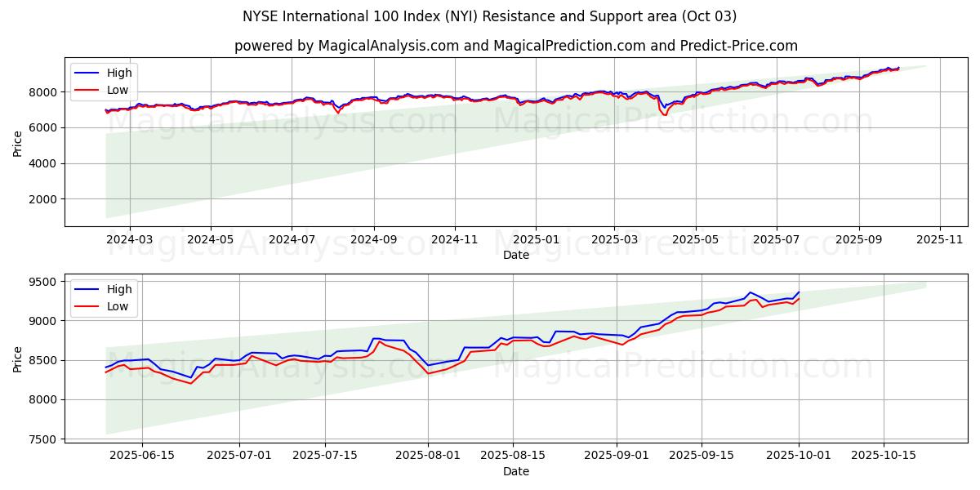Click the 'Date' axis label under bottom chart
This screenshot has width=980, height=490.
click(515, 471)
